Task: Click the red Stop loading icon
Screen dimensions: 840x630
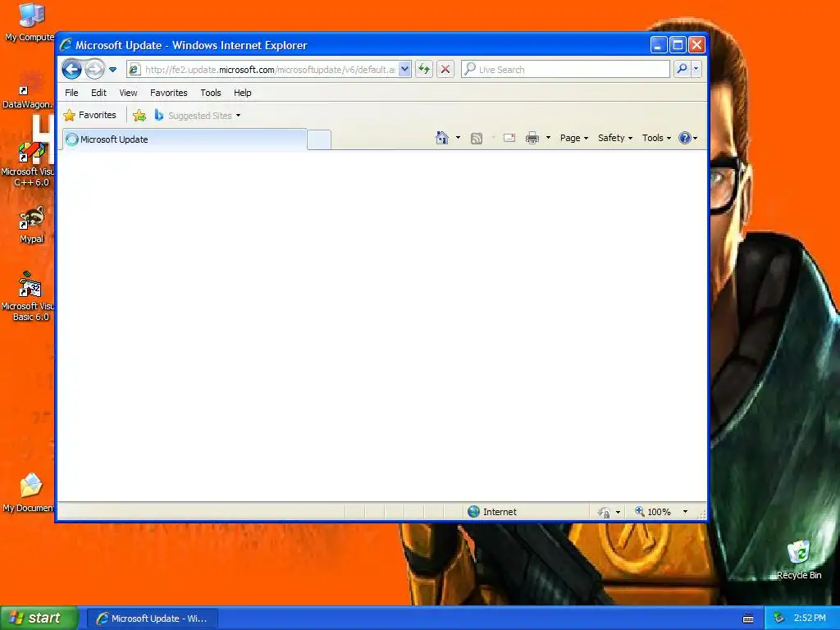Action: click(x=445, y=69)
